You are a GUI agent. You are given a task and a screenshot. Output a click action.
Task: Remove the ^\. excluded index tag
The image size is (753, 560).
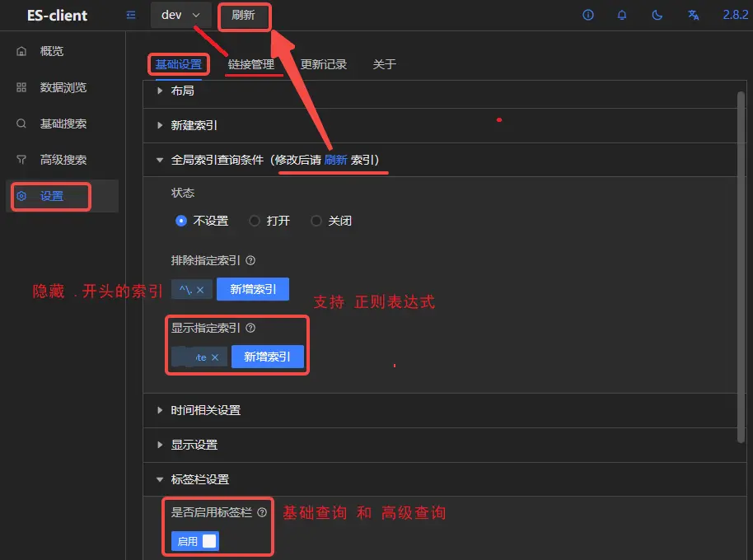click(199, 289)
